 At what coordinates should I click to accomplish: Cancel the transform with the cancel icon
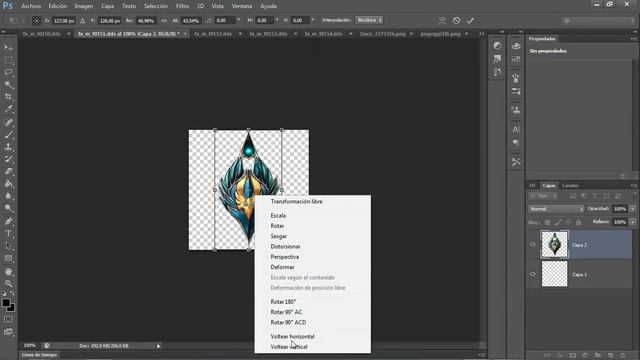click(x=456, y=20)
